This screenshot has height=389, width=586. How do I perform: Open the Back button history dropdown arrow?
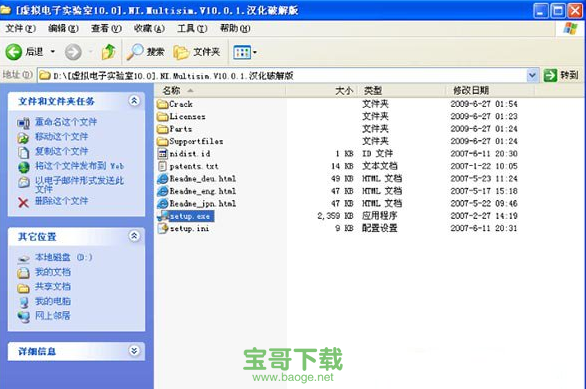click(x=53, y=51)
